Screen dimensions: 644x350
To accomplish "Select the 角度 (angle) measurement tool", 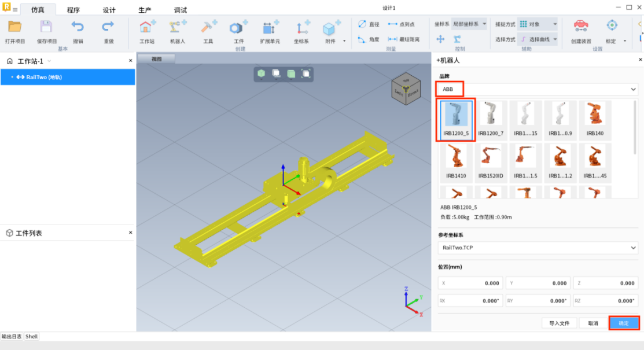I will click(x=369, y=39).
